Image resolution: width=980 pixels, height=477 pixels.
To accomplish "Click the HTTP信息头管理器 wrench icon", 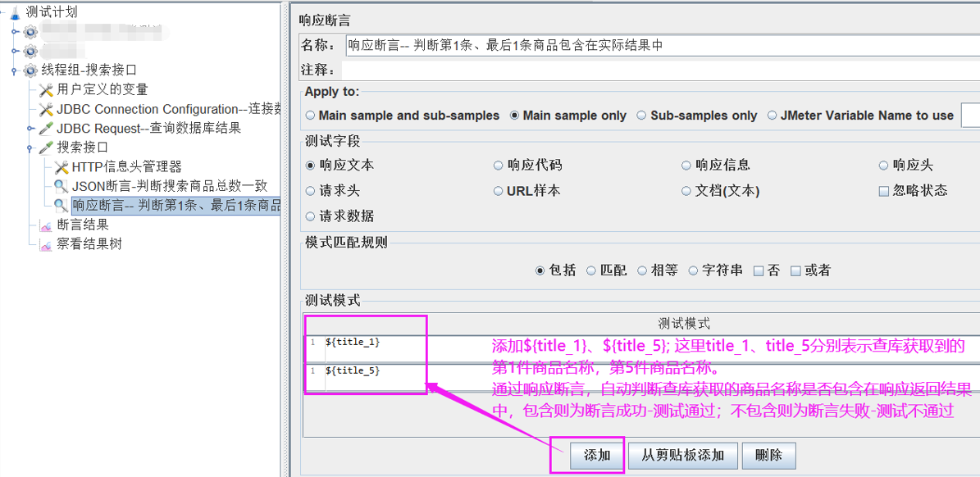I will tap(62, 166).
